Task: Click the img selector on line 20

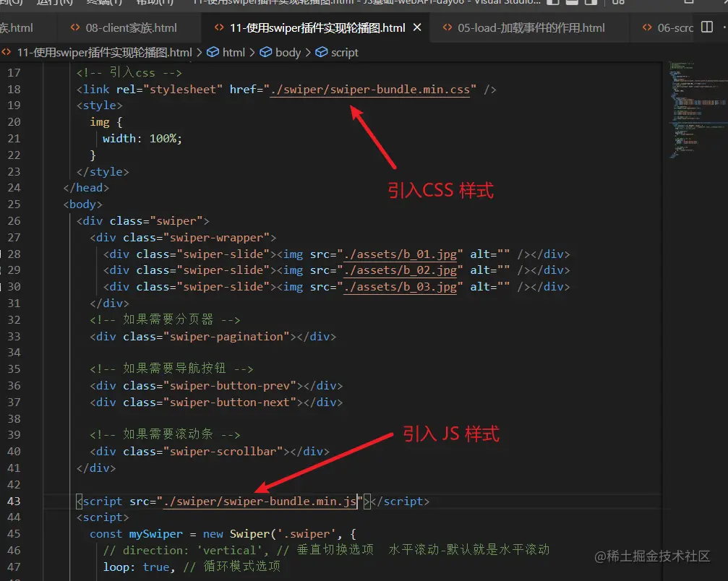Action: pyautogui.click(x=99, y=122)
